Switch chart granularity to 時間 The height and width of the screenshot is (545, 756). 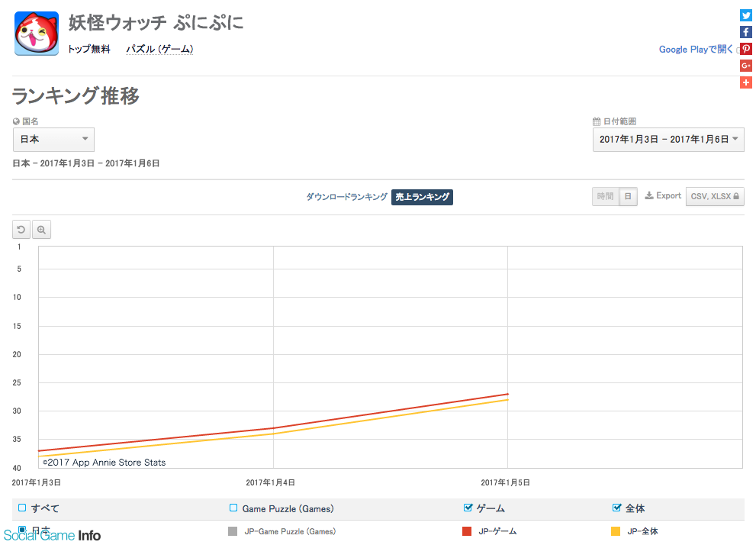click(x=605, y=196)
